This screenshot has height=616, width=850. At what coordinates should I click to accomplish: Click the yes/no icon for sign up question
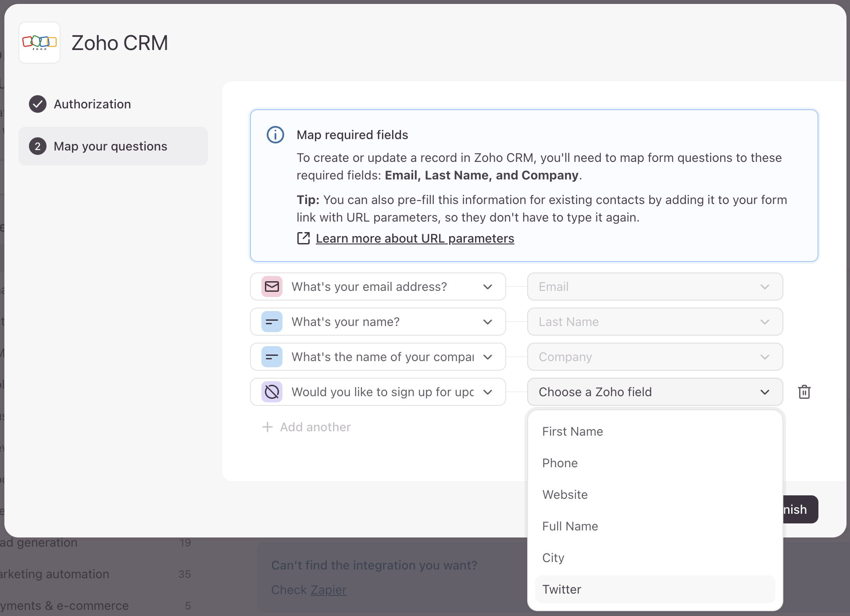coord(272,392)
